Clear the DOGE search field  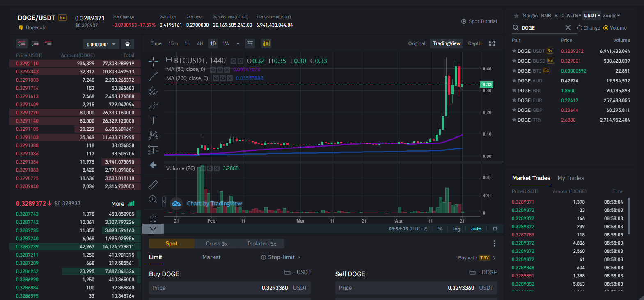pyautogui.click(x=568, y=27)
